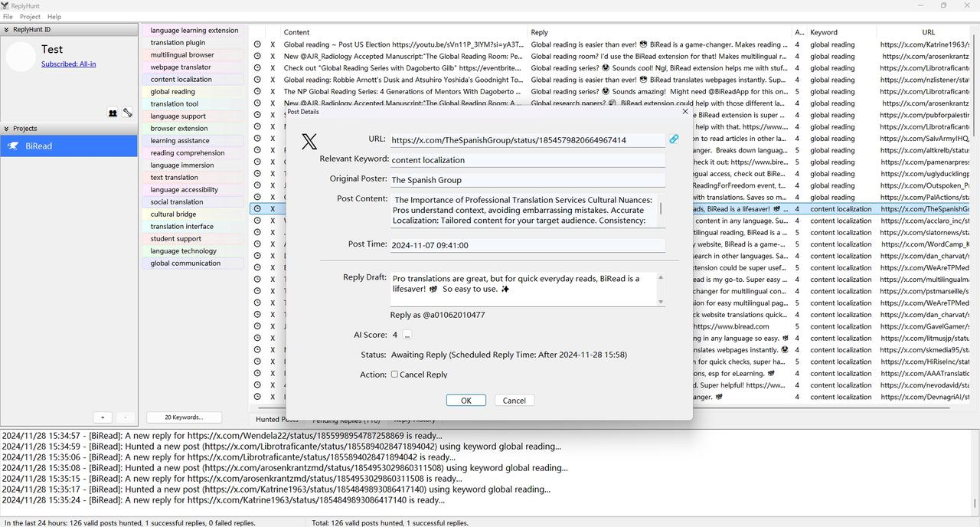Click the clock icon on the 'Check out Global Reading Series' row
Image resolution: width=980 pixels, height=527 pixels.
pyautogui.click(x=257, y=68)
